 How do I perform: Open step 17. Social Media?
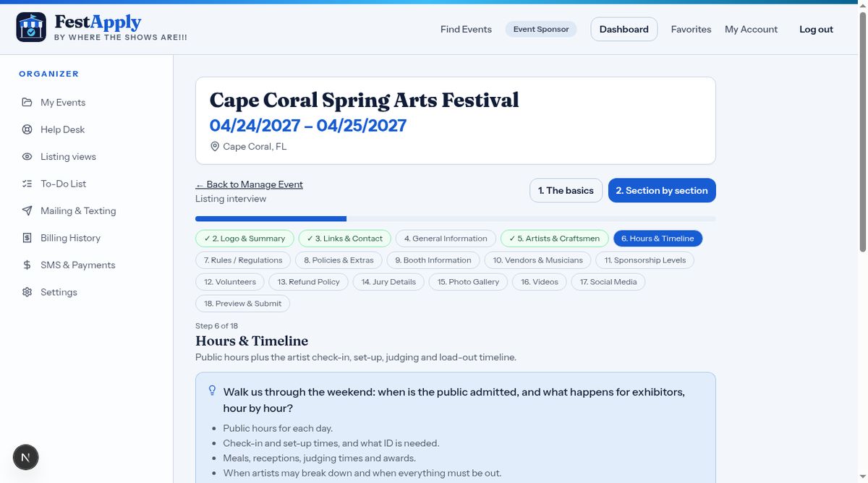click(608, 282)
